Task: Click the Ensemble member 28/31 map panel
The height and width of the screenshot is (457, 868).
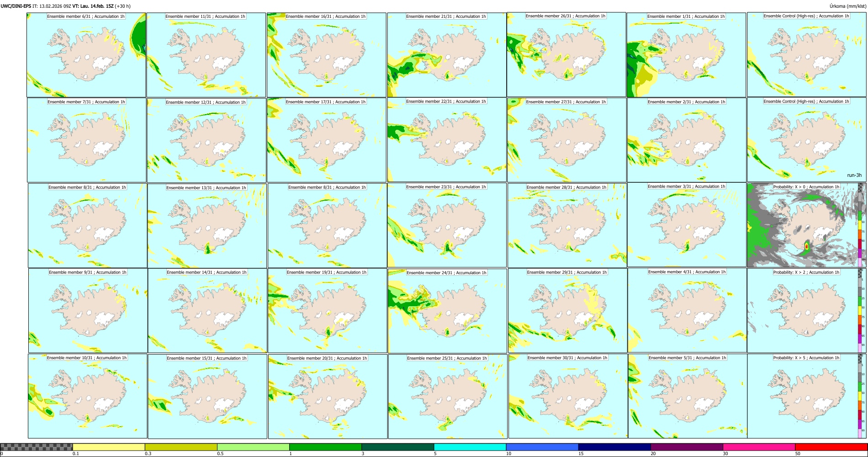Action: 567,225
